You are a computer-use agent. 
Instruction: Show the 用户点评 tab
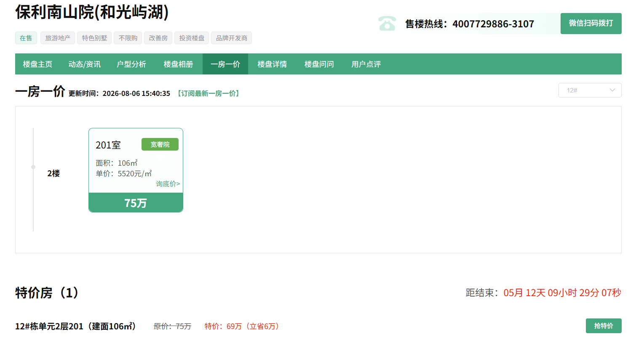coord(366,64)
